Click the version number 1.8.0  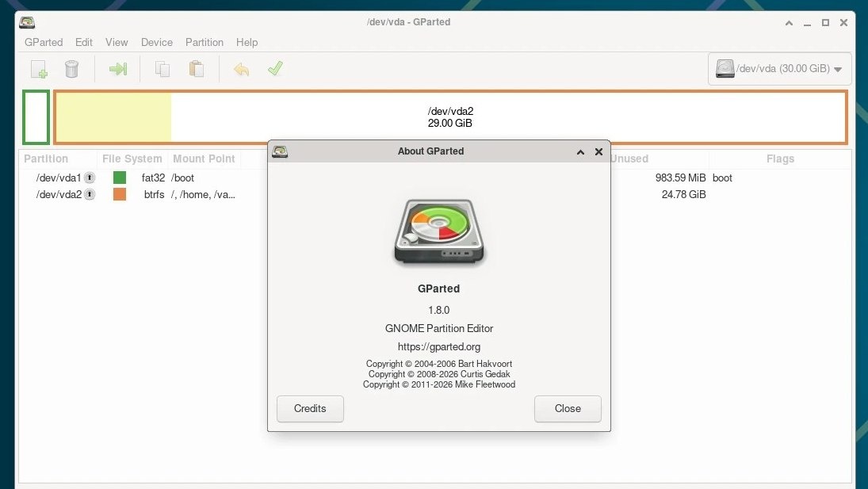point(439,311)
